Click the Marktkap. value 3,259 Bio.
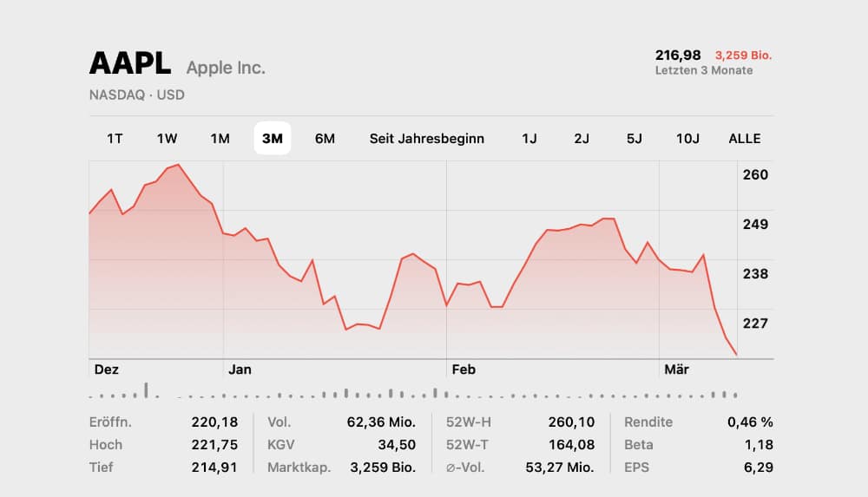The width and height of the screenshot is (868, 497). pyautogui.click(x=383, y=468)
